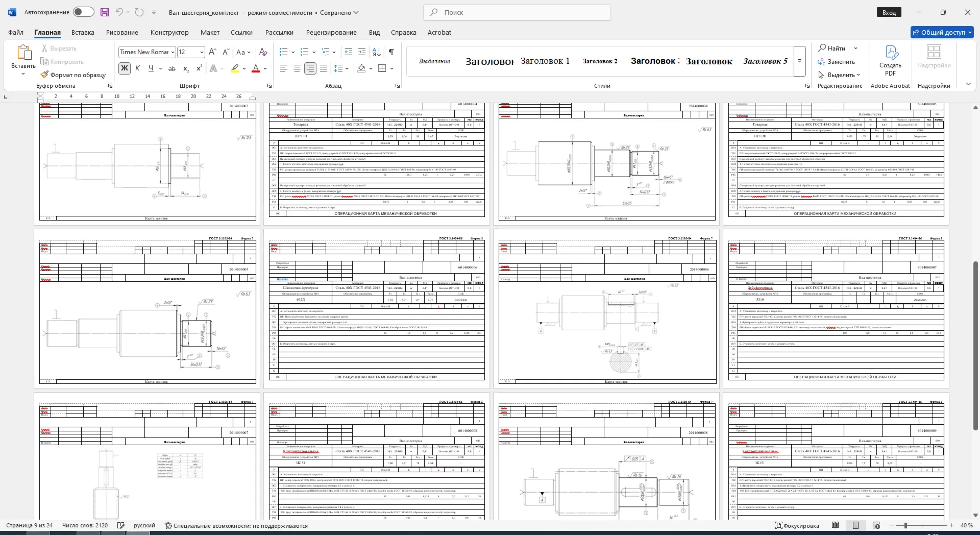Open the font size dropdown

click(202, 52)
